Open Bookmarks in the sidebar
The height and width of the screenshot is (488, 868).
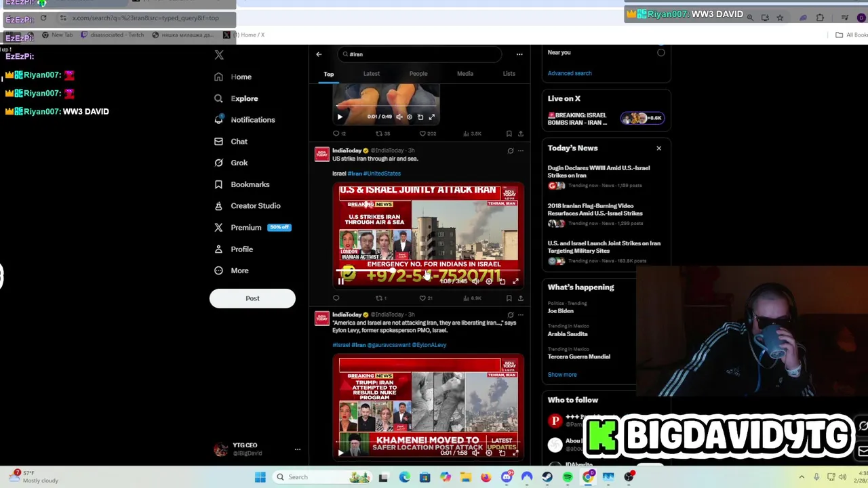(241, 184)
